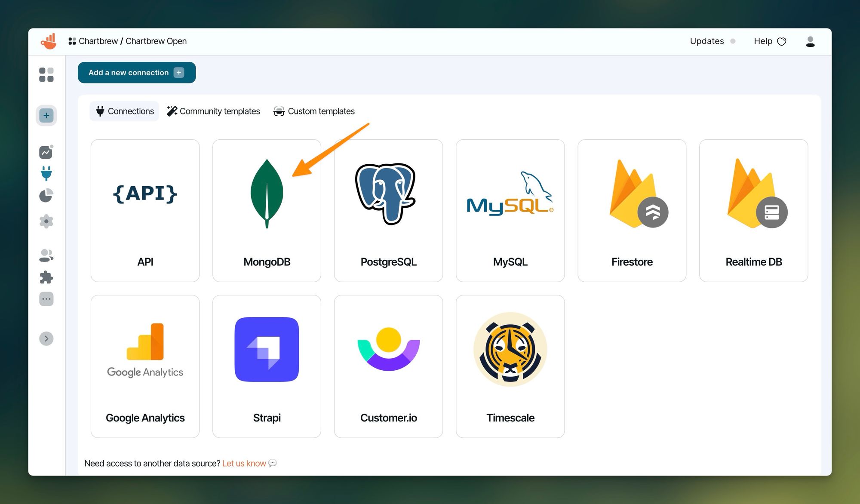Viewport: 860px width, 504px height.
Task: Open the chart dashboard icon in sidebar
Action: tap(46, 152)
